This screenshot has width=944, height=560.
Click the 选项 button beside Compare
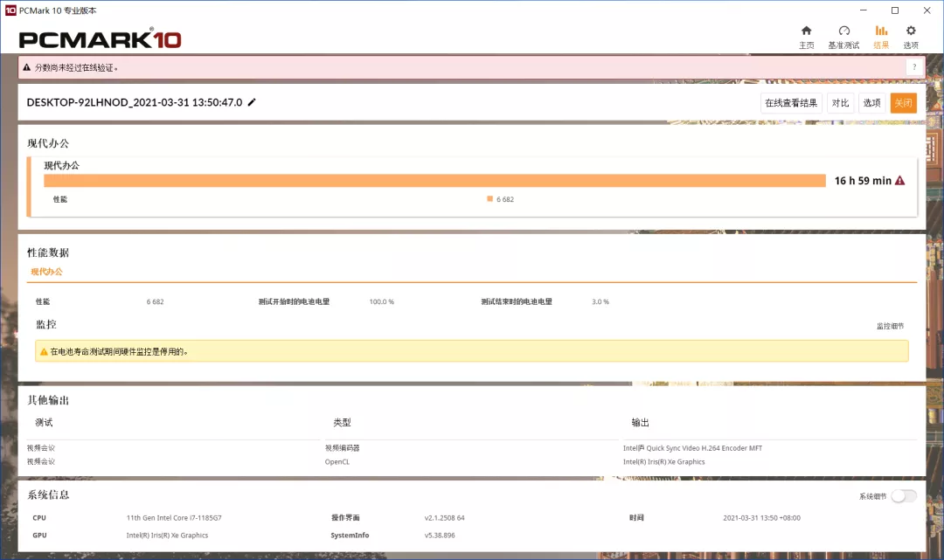click(x=871, y=103)
